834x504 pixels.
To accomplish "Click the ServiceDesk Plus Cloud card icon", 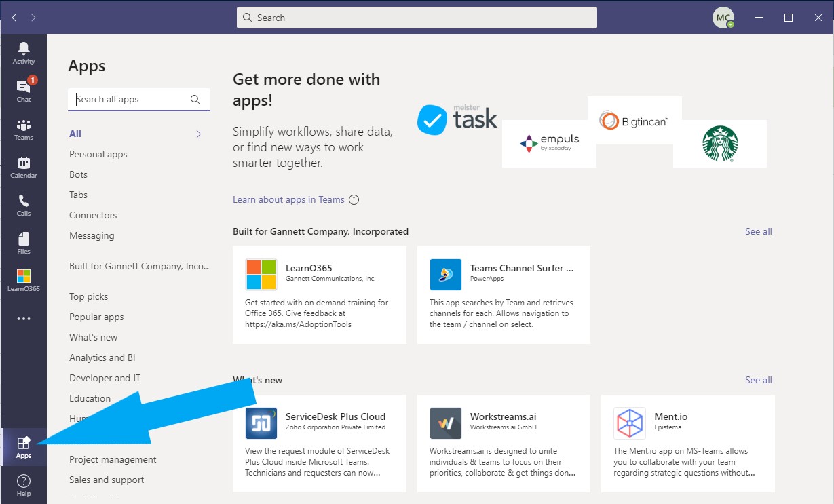I will [261, 423].
